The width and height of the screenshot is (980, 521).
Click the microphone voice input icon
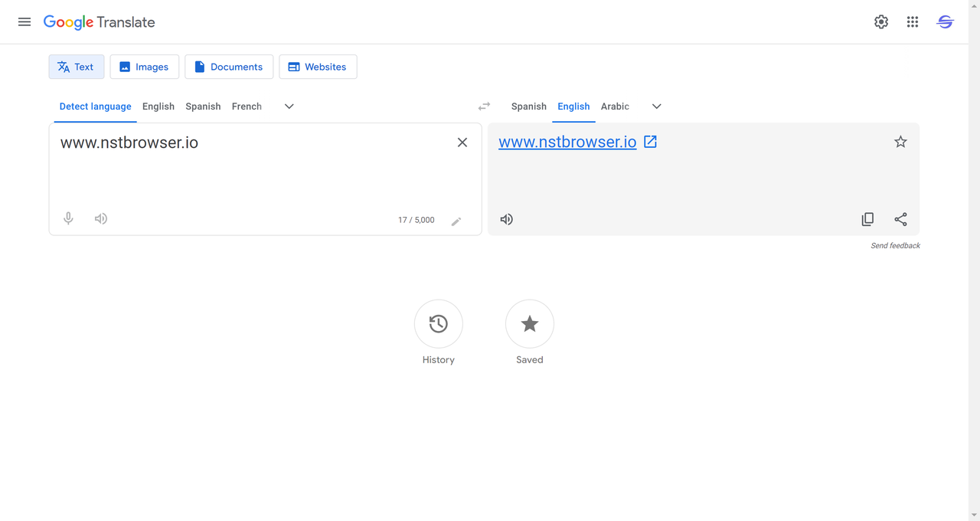pyautogui.click(x=68, y=218)
